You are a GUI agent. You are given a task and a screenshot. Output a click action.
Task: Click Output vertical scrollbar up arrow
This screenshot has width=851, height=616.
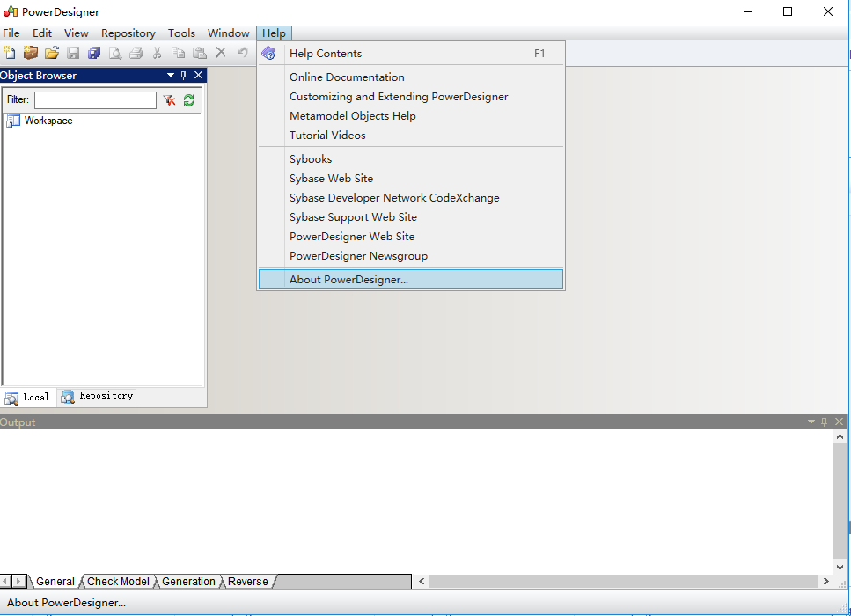[840, 436]
